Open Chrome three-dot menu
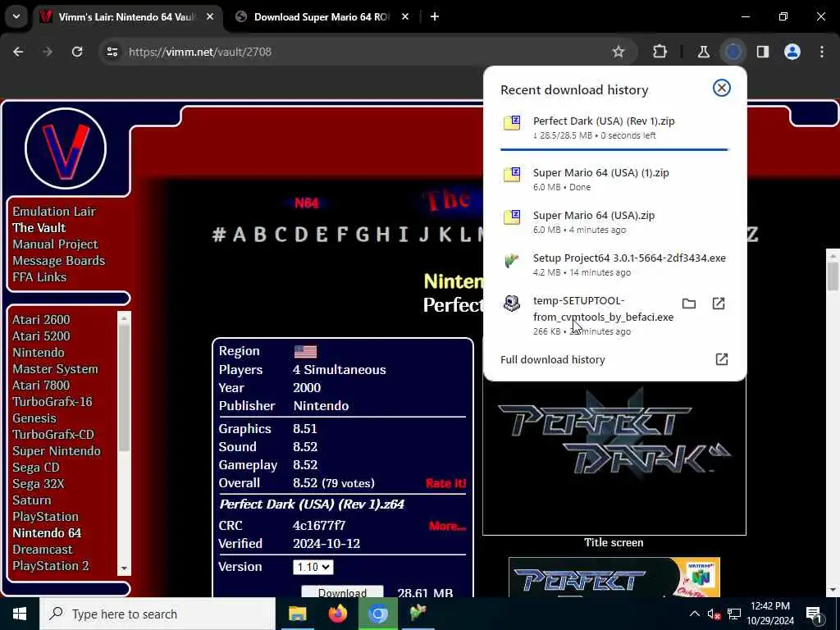 click(x=822, y=52)
